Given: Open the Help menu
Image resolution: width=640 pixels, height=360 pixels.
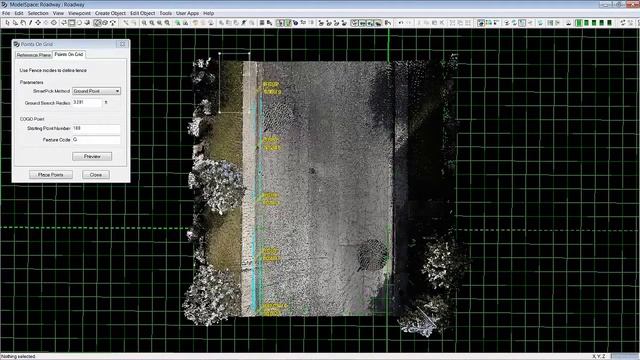Looking at the screenshot, I should (x=209, y=13).
